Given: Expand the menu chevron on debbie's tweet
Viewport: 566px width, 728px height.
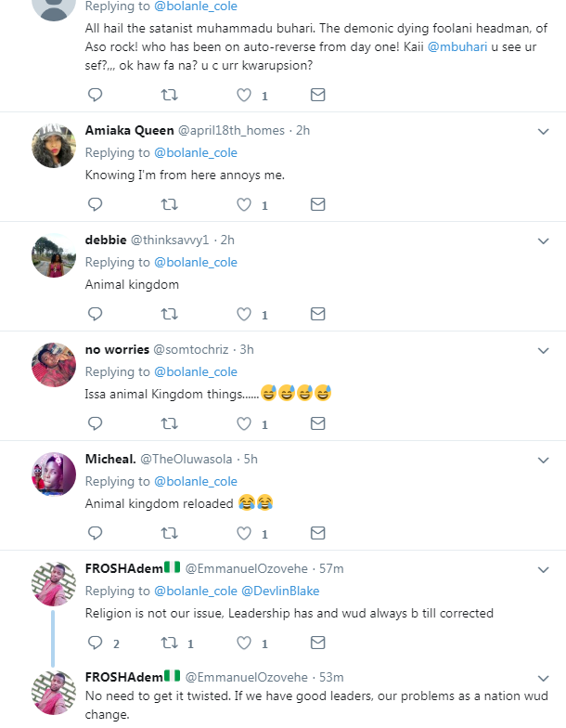Looking at the screenshot, I should coord(544,241).
